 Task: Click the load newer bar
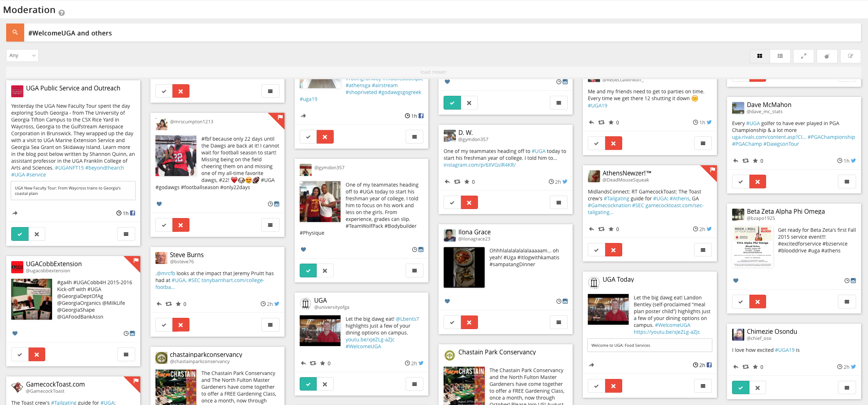[x=433, y=72]
